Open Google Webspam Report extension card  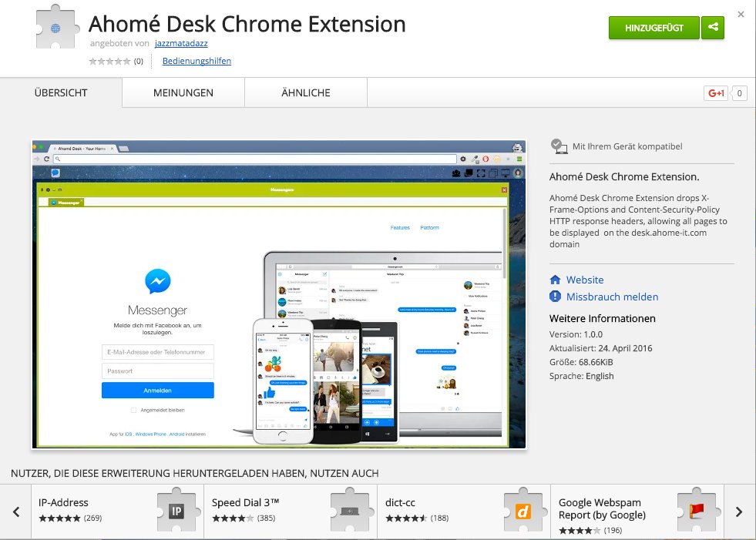click(637, 511)
